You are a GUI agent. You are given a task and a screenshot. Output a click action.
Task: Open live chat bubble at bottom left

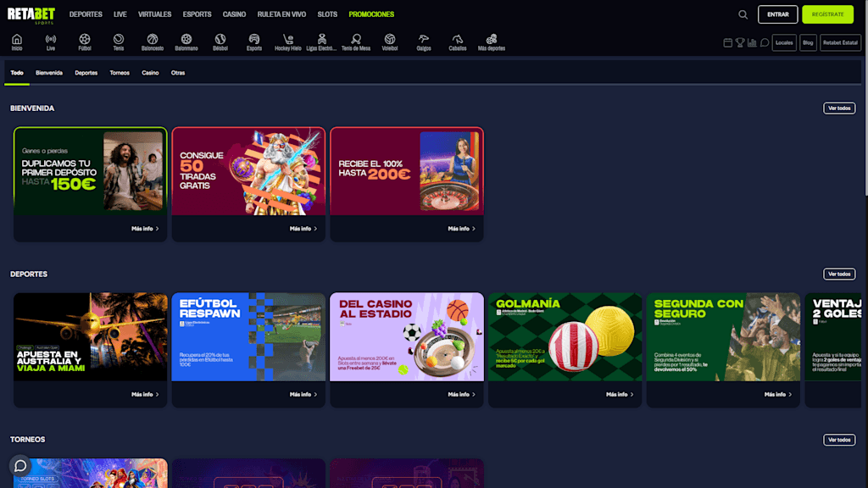click(19, 465)
